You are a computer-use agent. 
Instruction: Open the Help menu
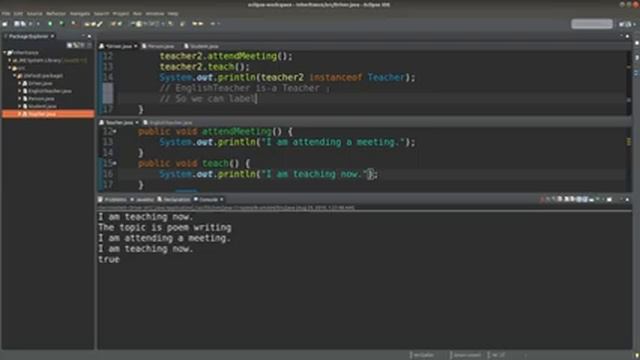click(173, 13)
